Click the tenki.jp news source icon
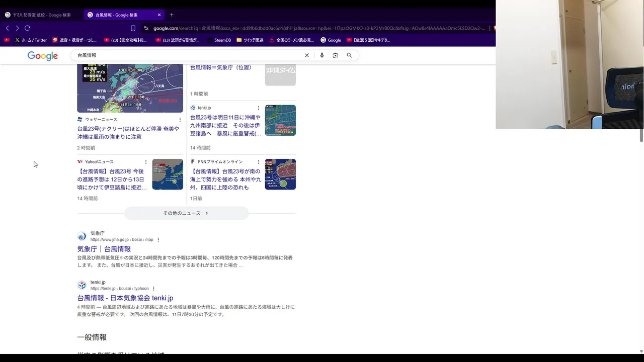The height and width of the screenshot is (362, 644). (x=193, y=108)
